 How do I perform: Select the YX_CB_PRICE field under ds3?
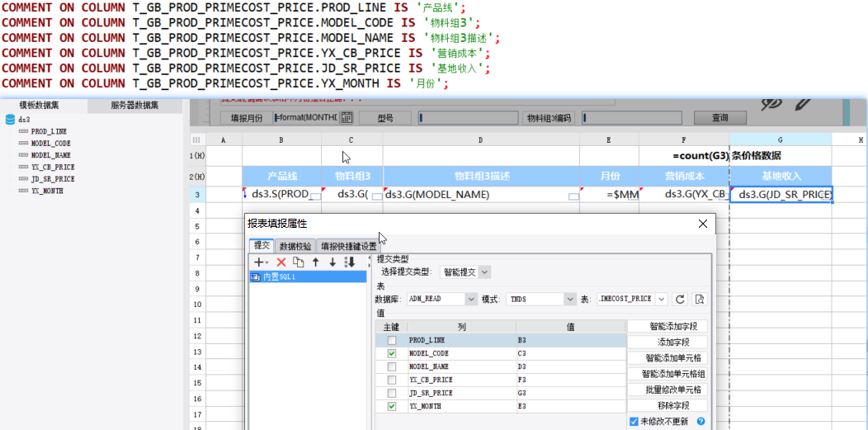click(x=52, y=167)
